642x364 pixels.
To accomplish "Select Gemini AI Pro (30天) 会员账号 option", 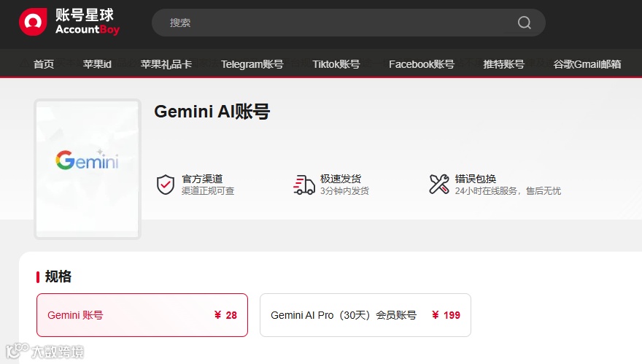I will click(x=366, y=315).
